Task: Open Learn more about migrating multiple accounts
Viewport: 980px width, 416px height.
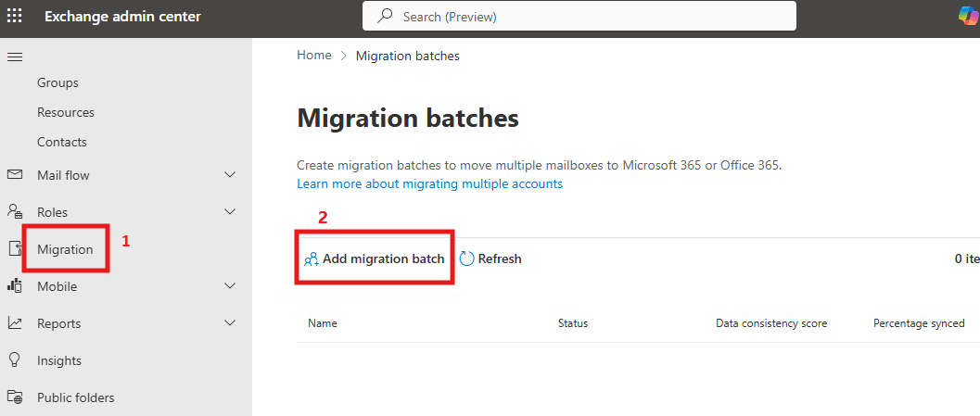Action: pyautogui.click(x=429, y=184)
